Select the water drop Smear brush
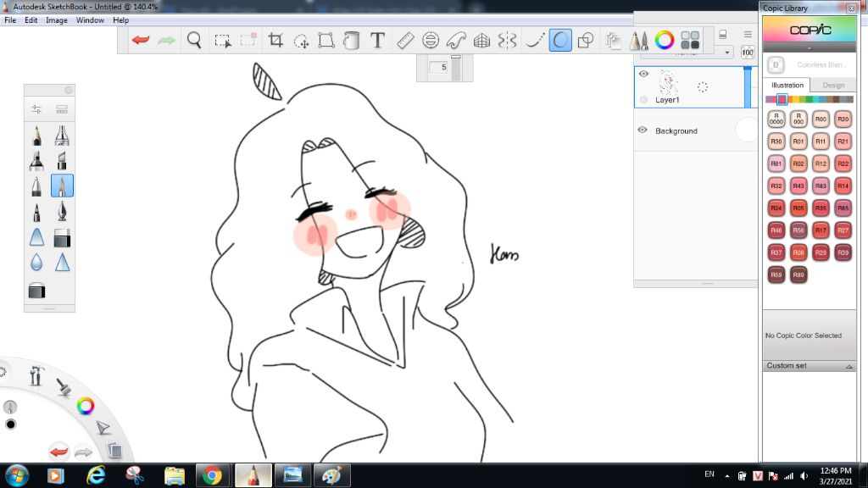This screenshot has width=868, height=488. [36, 263]
